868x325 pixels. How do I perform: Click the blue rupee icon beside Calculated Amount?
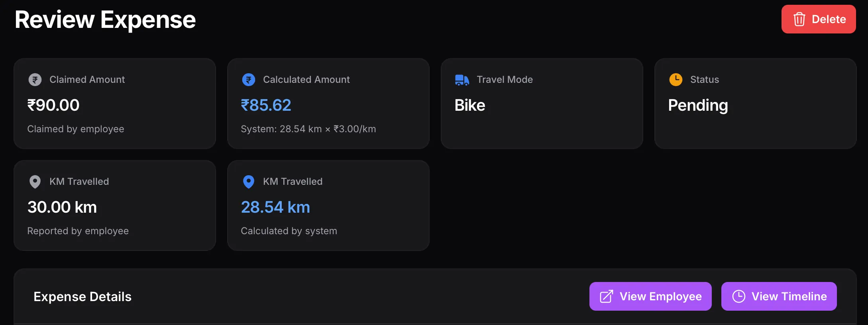click(x=248, y=79)
